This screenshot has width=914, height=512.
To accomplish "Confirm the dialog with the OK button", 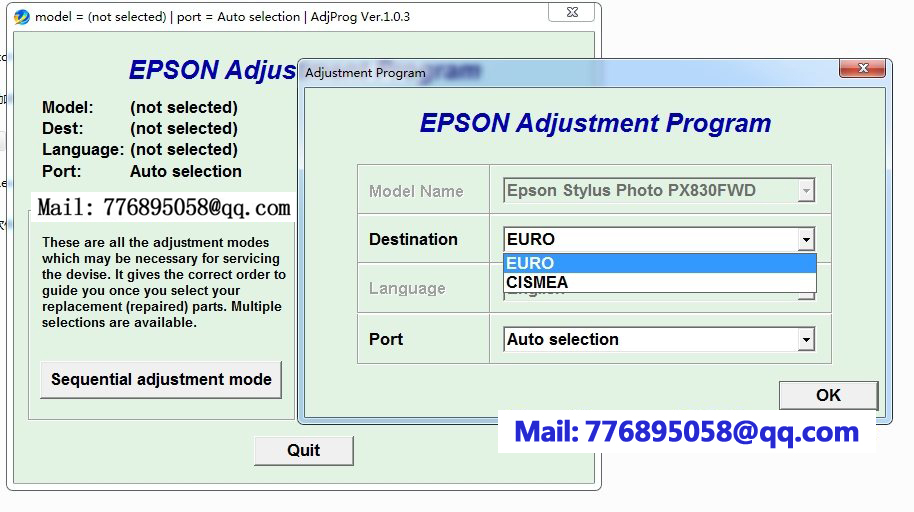I will point(828,395).
